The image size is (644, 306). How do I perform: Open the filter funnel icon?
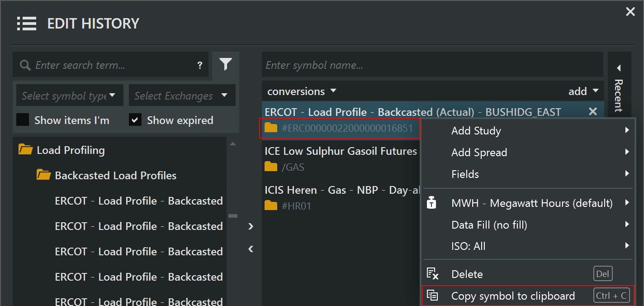click(x=225, y=65)
